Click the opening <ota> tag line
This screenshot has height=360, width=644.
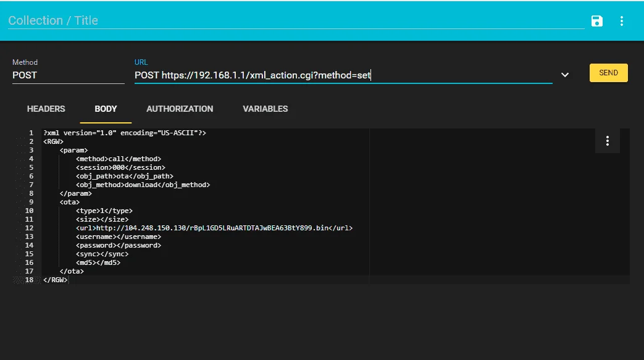coord(69,202)
